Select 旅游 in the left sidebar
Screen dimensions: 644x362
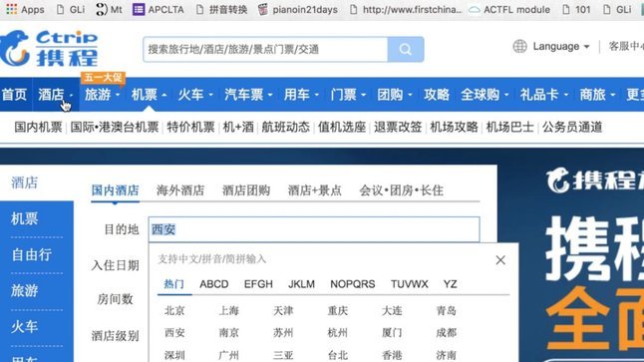(25, 291)
